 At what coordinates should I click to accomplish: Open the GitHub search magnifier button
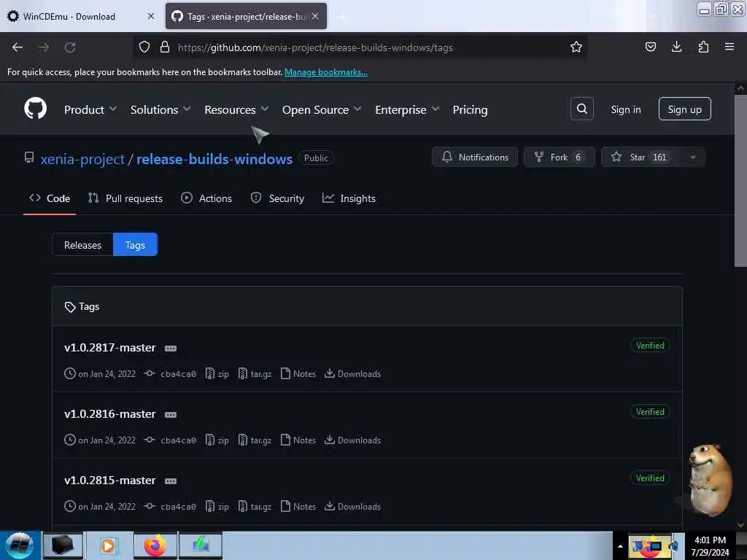tap(581, 109)
